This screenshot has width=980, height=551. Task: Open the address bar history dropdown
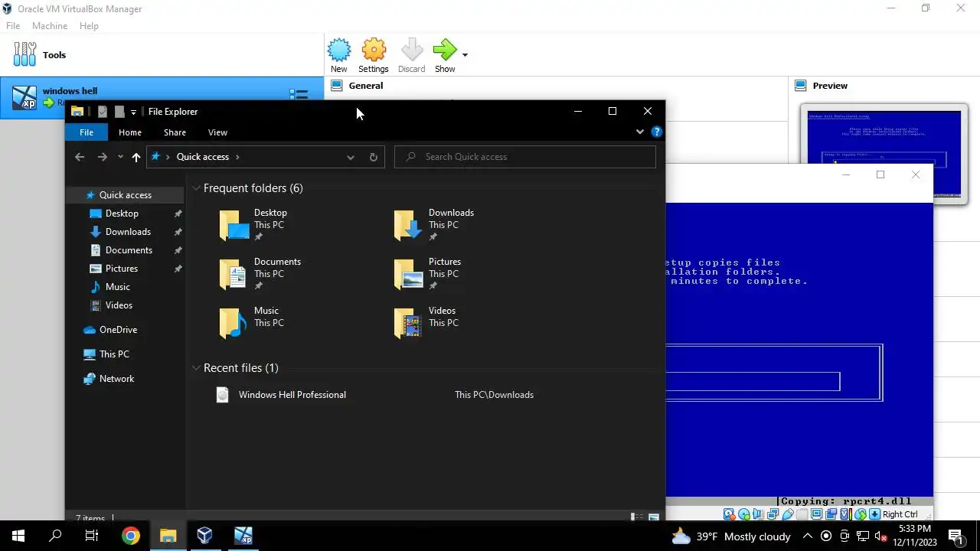350,157
